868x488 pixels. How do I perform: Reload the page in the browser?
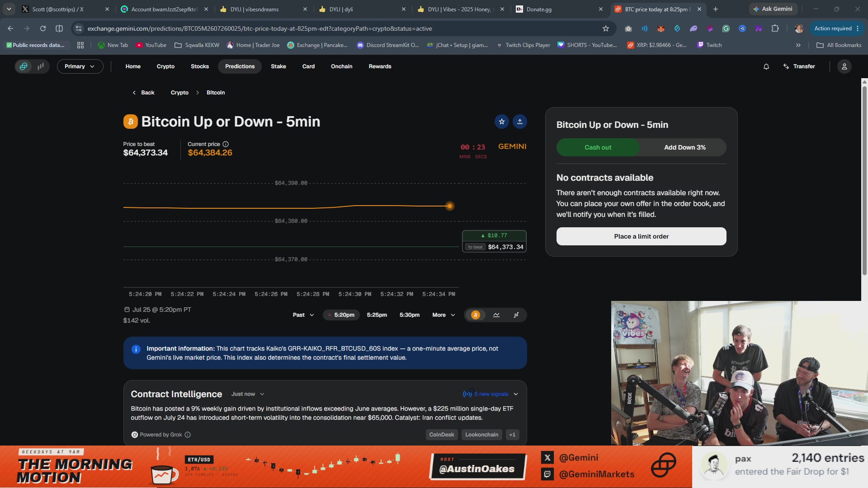tap(43, 28)
